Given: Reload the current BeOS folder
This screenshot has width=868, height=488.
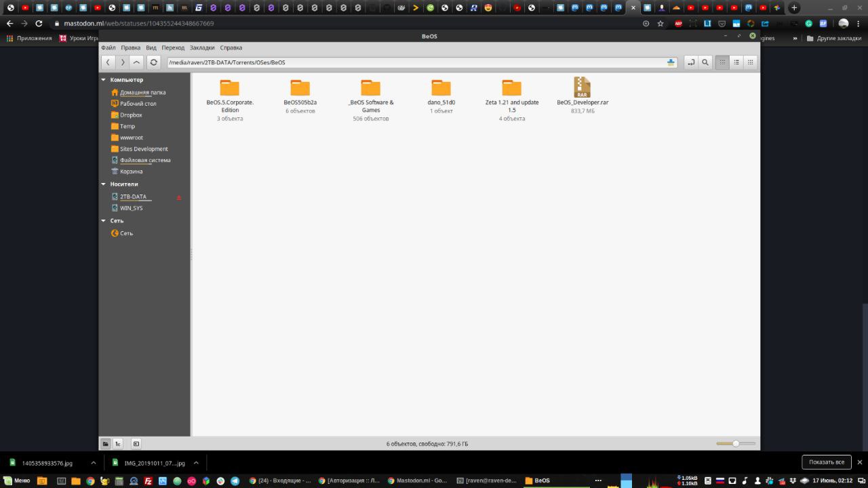Looking at the screenshot, I should 154,62.
